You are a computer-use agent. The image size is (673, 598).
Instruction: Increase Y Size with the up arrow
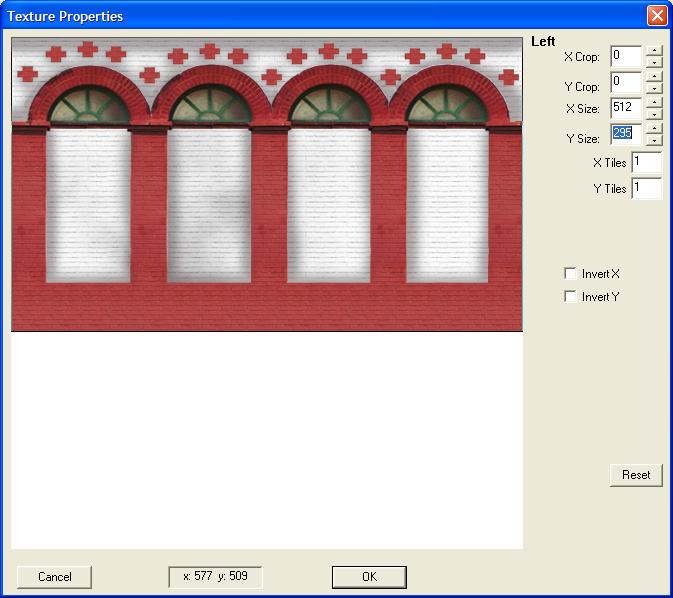point(654,127)
